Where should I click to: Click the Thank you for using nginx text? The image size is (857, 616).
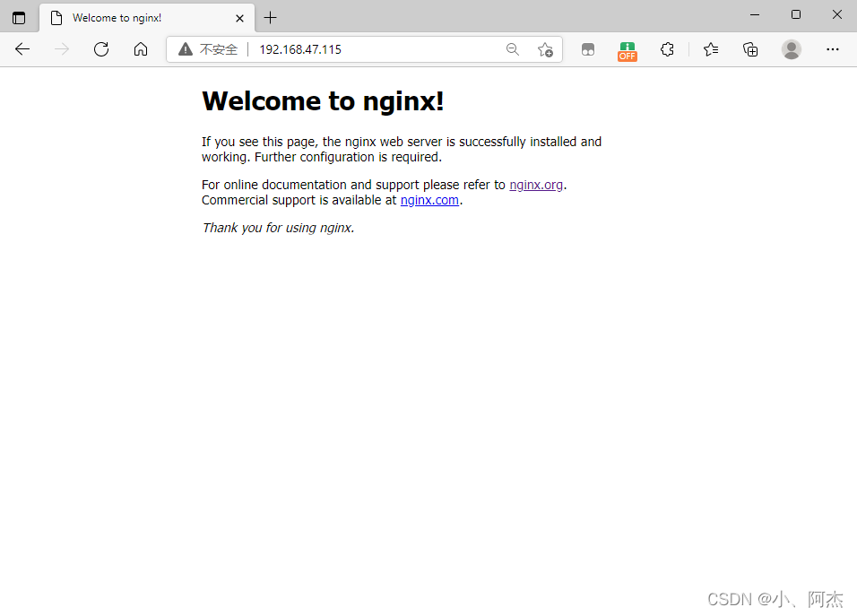pyautogui.click(x=278, y=228)
